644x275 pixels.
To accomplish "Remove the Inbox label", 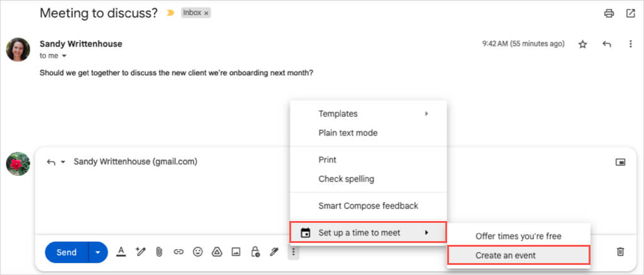I will pyautogui.click(x=206, y=13).
